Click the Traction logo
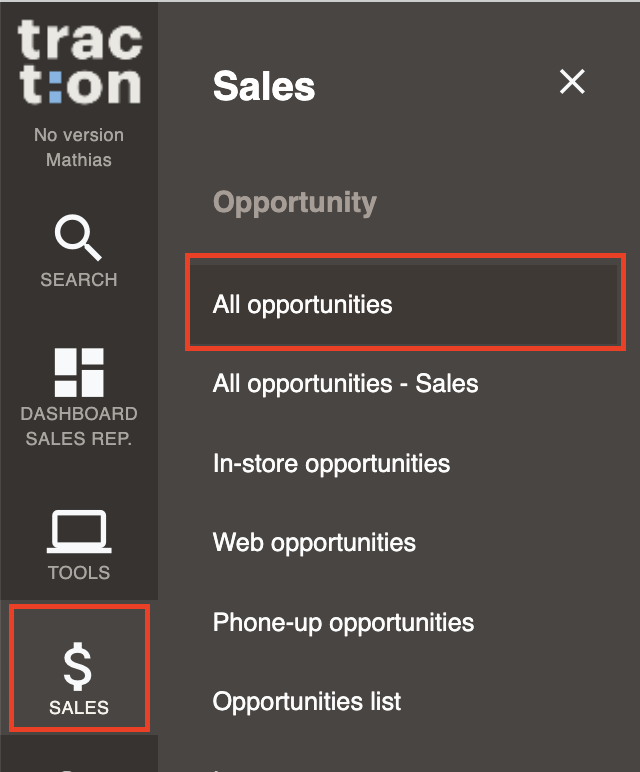 point(80,62)
